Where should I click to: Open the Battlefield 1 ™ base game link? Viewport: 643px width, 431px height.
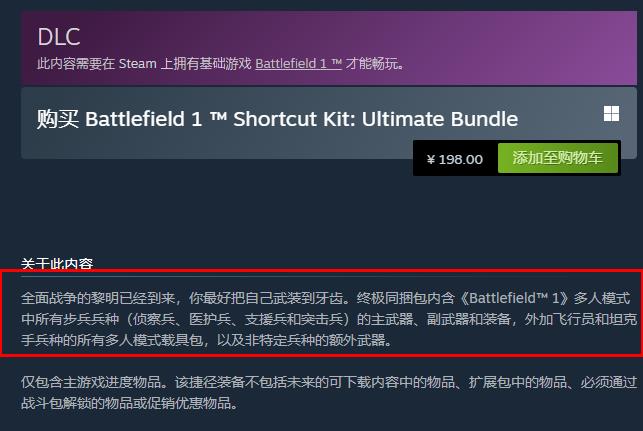pyautogui.click(x=299, y=64)
